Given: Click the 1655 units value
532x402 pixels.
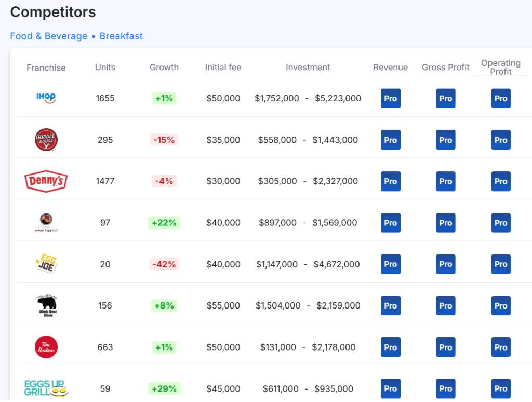Looking at the screenshot, I should pos(105,98).
